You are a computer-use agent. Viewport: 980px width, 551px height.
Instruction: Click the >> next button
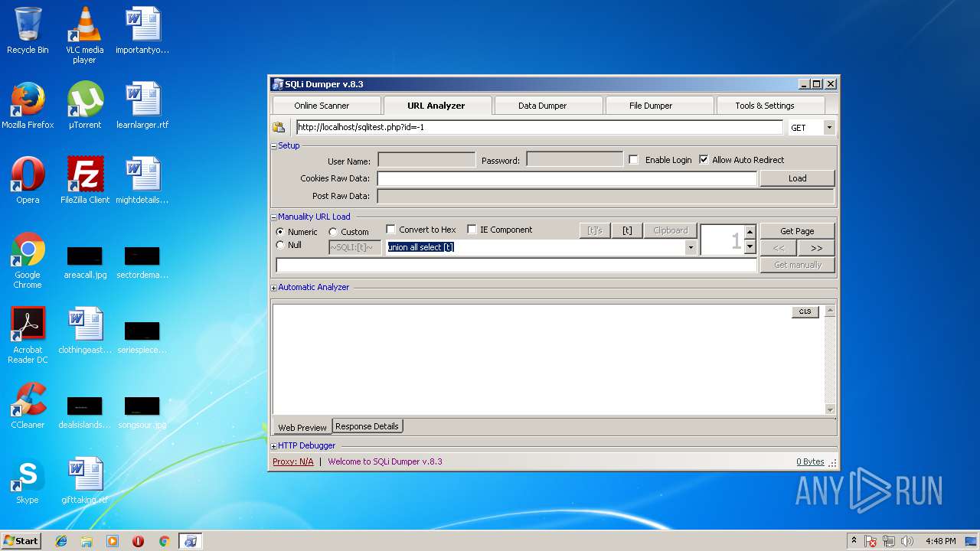click(816, 248)
